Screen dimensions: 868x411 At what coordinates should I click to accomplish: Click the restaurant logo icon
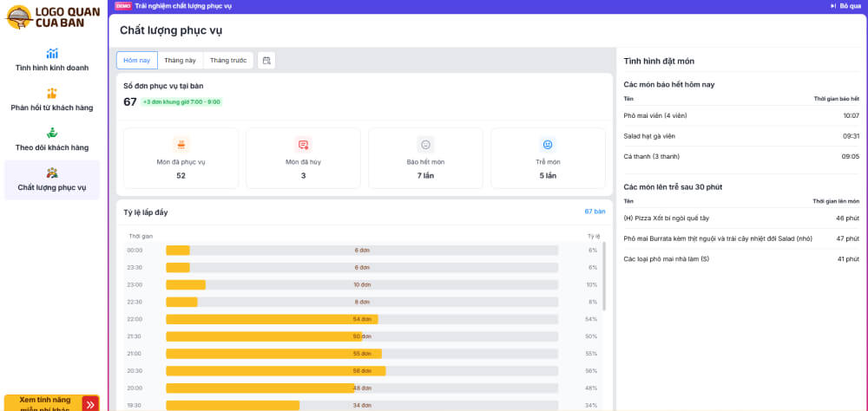[x=18, y=17]
